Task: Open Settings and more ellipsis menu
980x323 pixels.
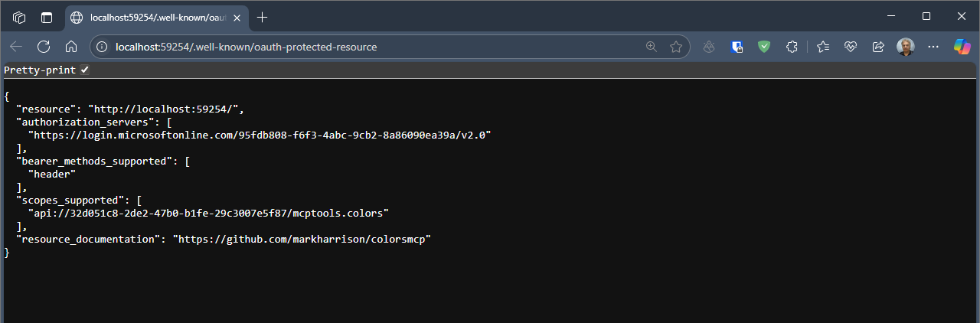Action: point(933,47)
